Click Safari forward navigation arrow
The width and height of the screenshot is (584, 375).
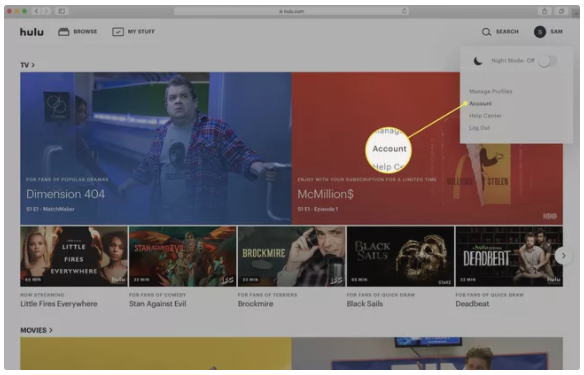46,11
